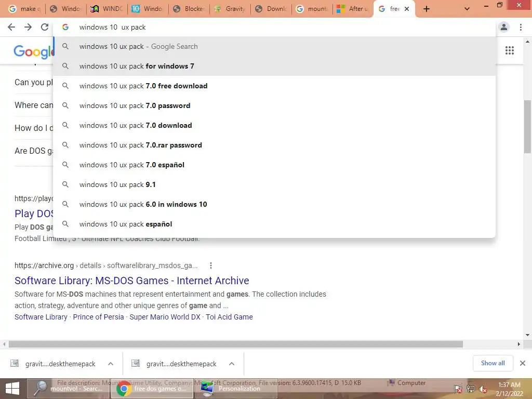Open 'Super Mario World DX' sitelink
The width and height of the screenshot is (532, 399).
(165, 317)
